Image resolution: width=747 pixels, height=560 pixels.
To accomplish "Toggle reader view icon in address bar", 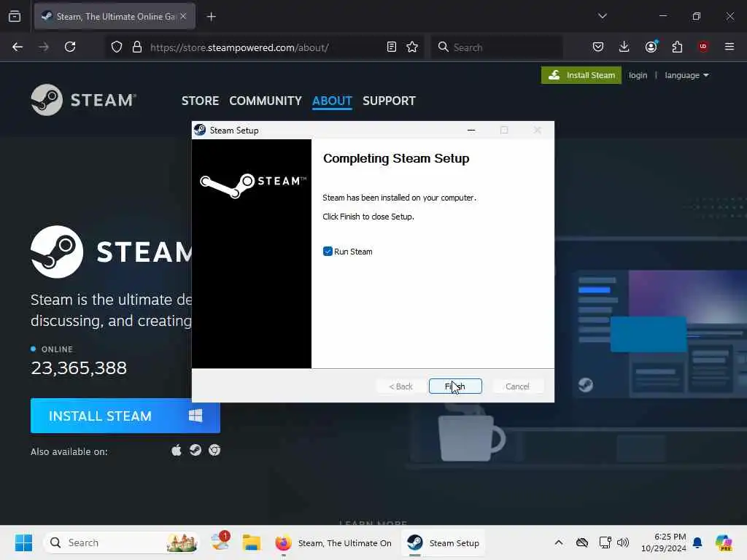I will pyautogui.click(x=392, y=47).
